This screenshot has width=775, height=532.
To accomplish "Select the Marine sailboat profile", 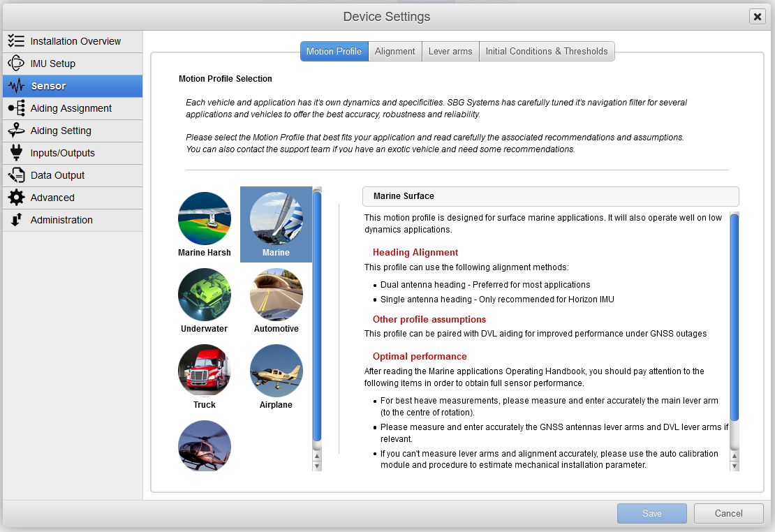I will [x=276, y=225].
